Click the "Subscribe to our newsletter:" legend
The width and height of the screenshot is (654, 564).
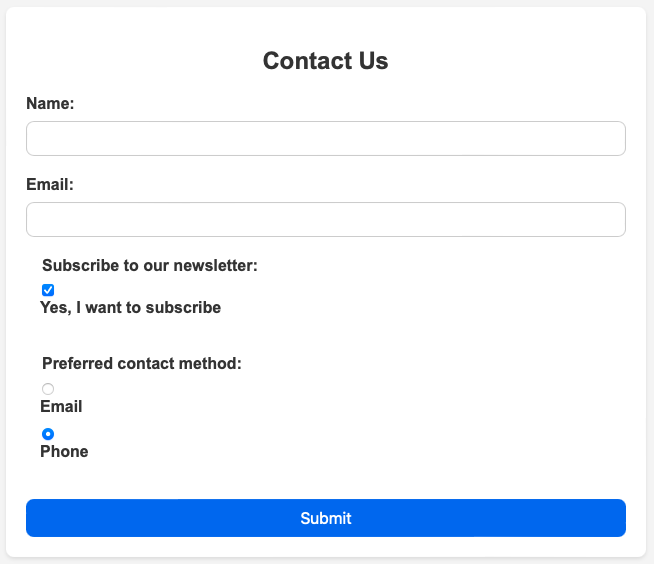click(150, 266)
